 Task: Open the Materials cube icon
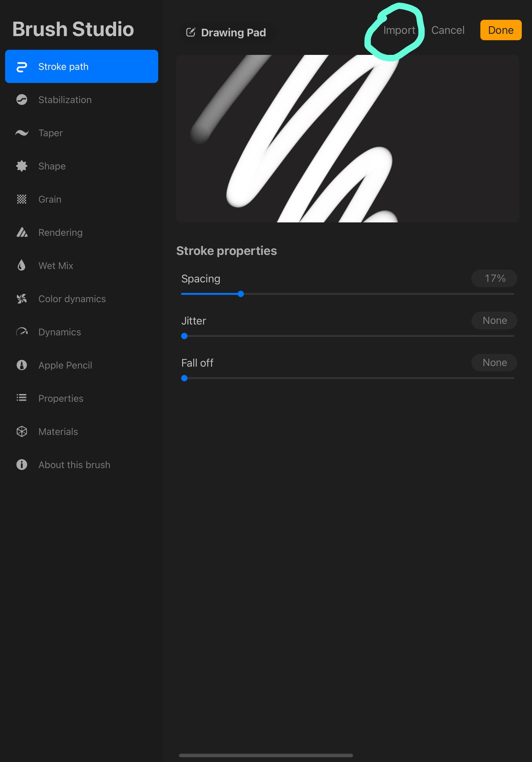[x=22, y=431]
